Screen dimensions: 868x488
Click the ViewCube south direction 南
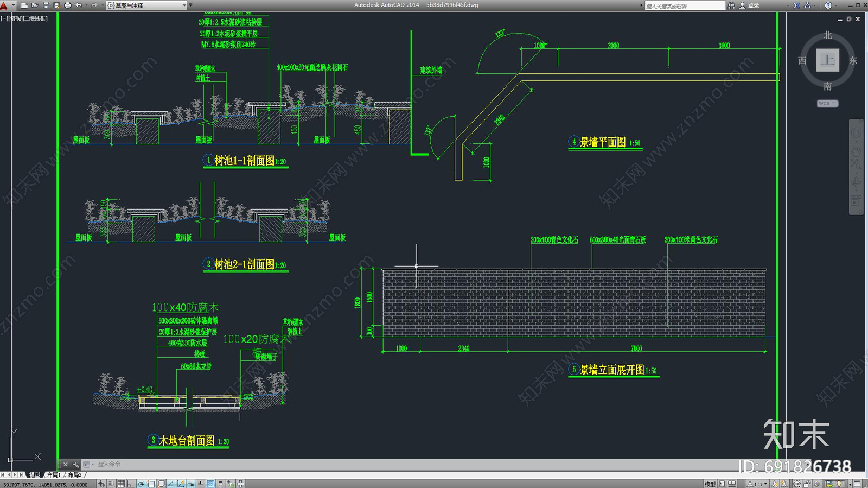coord(827,86)
